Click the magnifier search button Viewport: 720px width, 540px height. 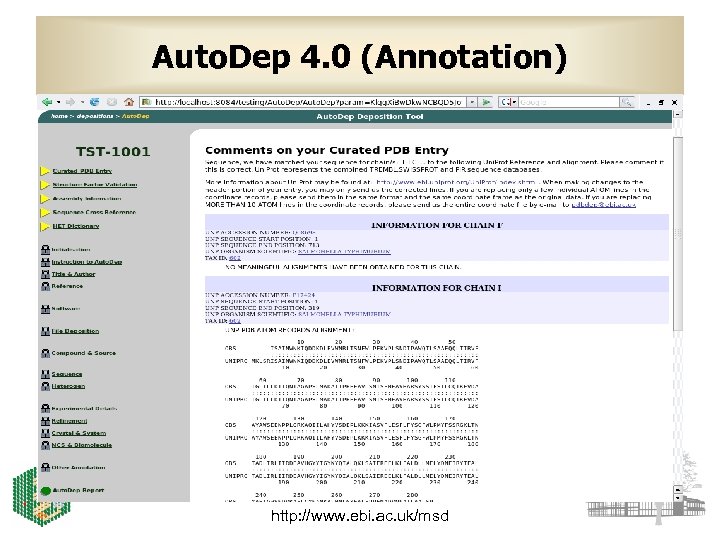click(626, 102)
